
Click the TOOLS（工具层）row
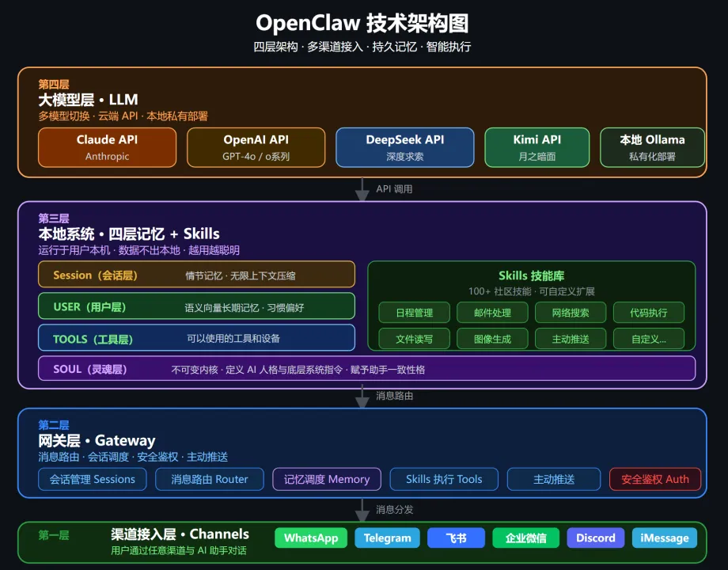point(196,338)
